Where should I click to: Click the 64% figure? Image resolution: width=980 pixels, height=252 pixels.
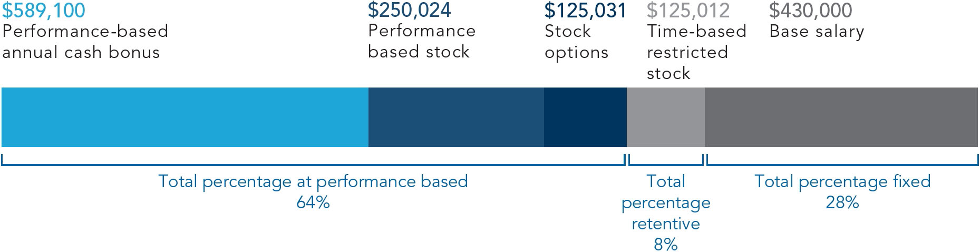click(313, 202)
